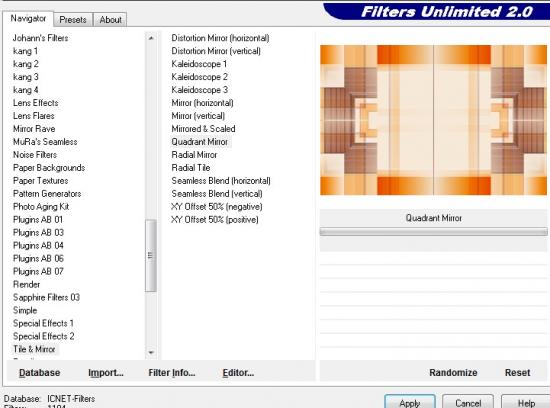Open the filter Editor
This screenshot has height=408, width=550.
[x=238, y=373]
